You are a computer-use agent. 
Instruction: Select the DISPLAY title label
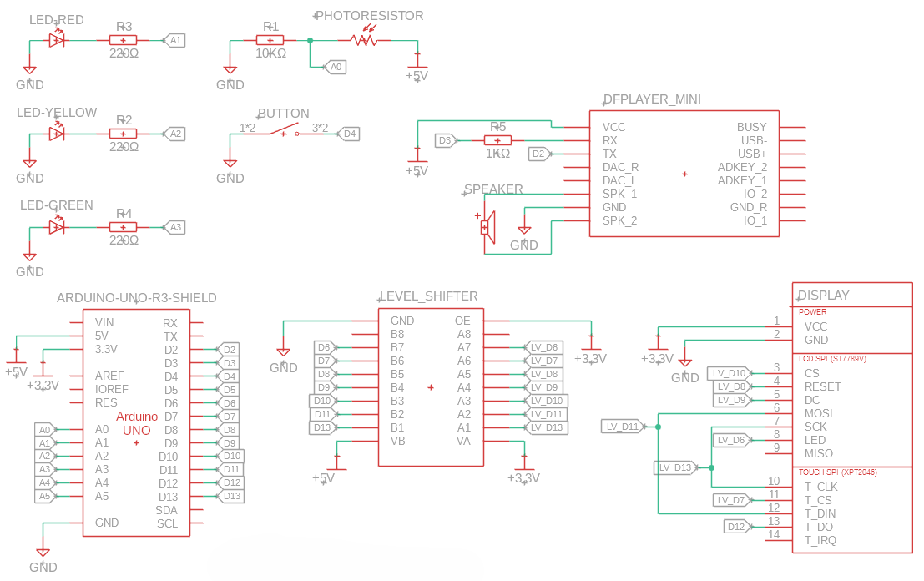click(823, 296)
